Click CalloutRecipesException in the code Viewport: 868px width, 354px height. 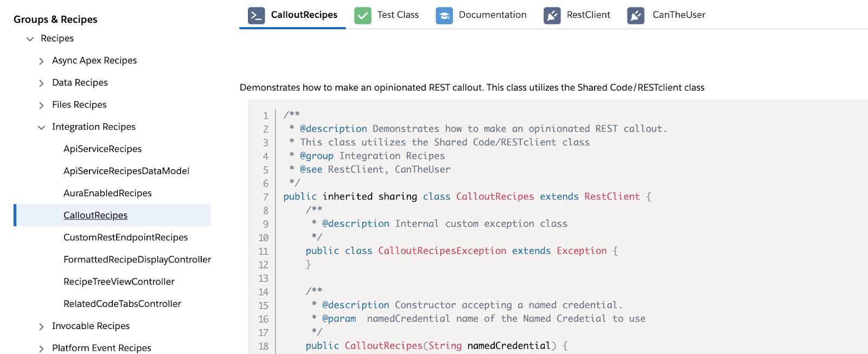(x=442, y=251)
